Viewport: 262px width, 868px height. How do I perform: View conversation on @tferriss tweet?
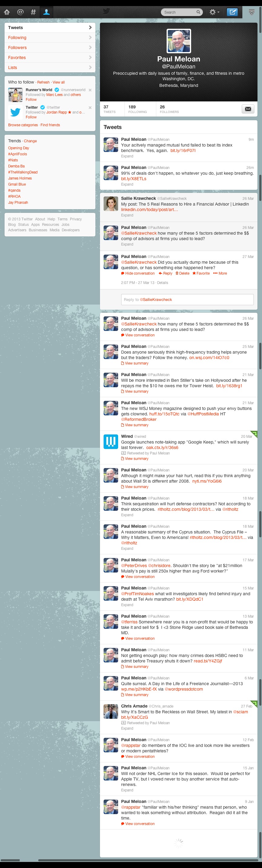click(x=138, y=639)
